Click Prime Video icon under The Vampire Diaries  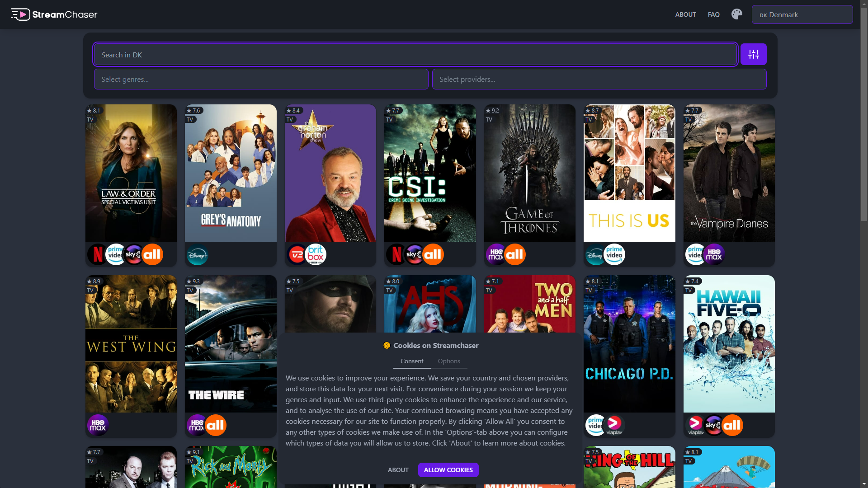coord(695,254)
